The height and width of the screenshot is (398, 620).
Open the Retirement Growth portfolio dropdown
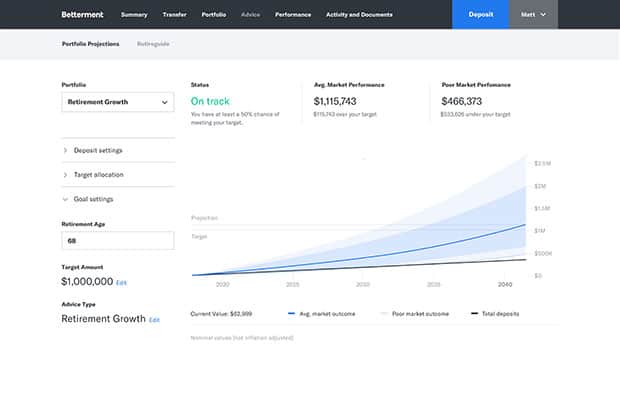point(118,102)
